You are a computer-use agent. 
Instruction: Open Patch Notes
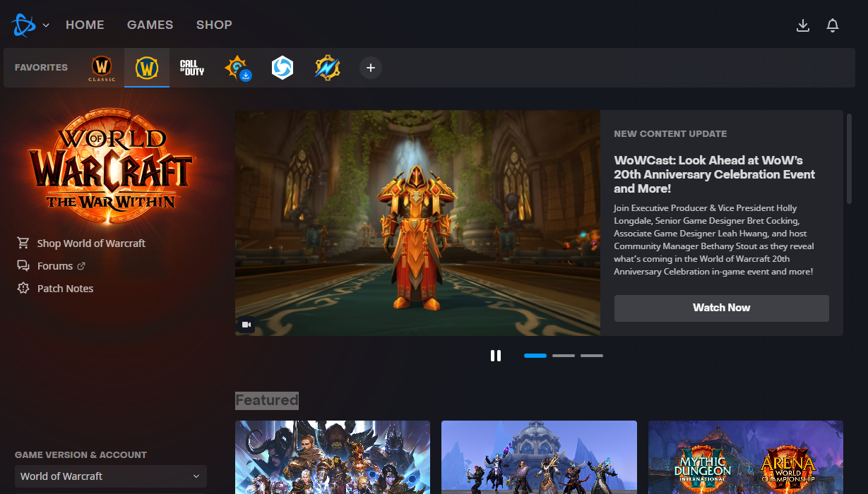(65, 289)
